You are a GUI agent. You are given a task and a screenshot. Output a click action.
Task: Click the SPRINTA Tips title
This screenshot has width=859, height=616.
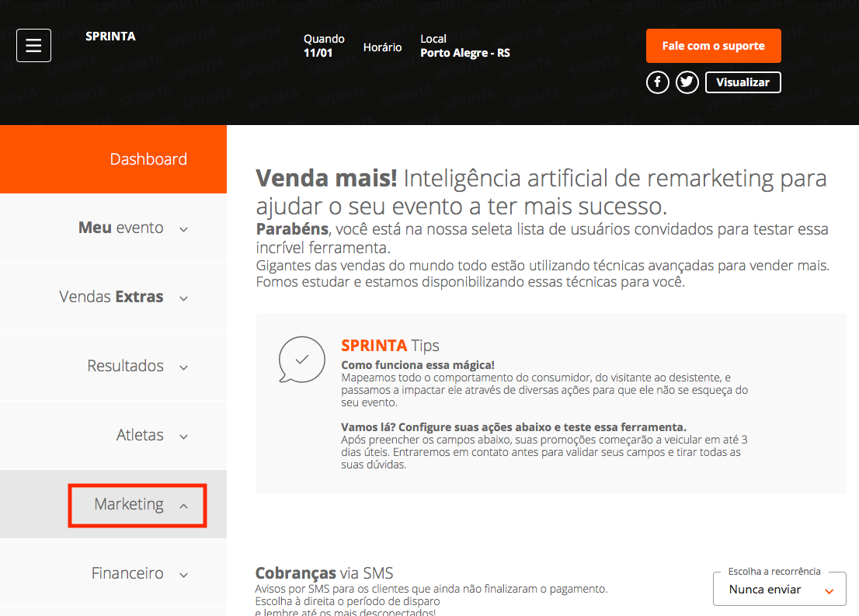(390, 346)
